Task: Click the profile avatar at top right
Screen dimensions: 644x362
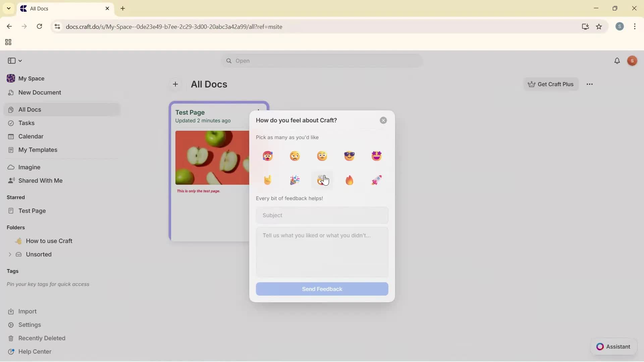Action: point(632,61)
